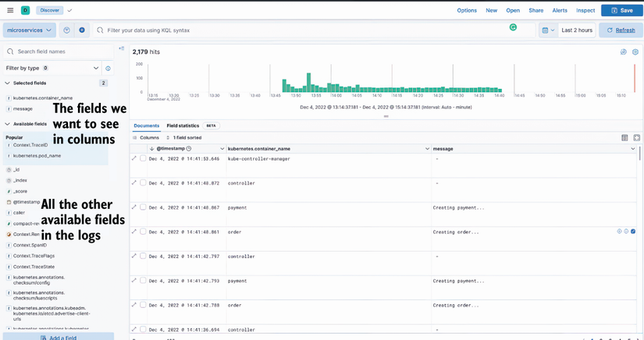
Task: Filter out value on Creating order row
Action: 626,232
